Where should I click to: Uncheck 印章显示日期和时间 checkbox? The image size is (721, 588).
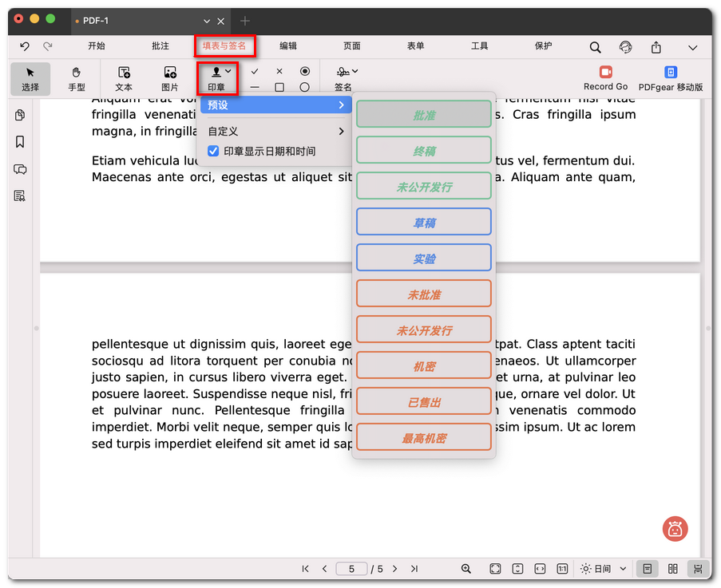(213, 151)
